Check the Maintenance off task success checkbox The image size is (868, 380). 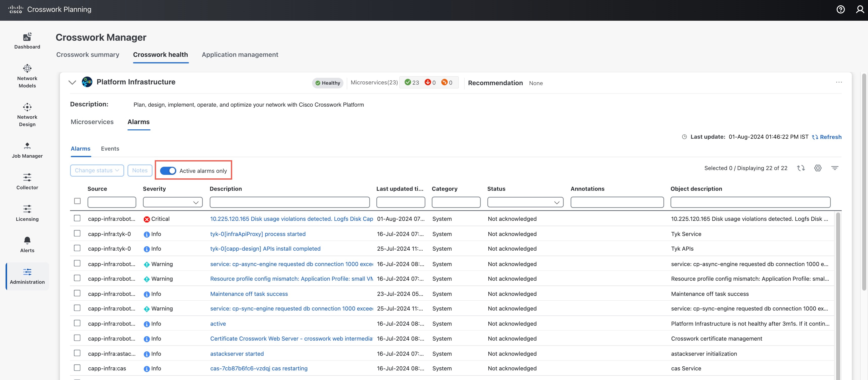[x=77, y=293]
